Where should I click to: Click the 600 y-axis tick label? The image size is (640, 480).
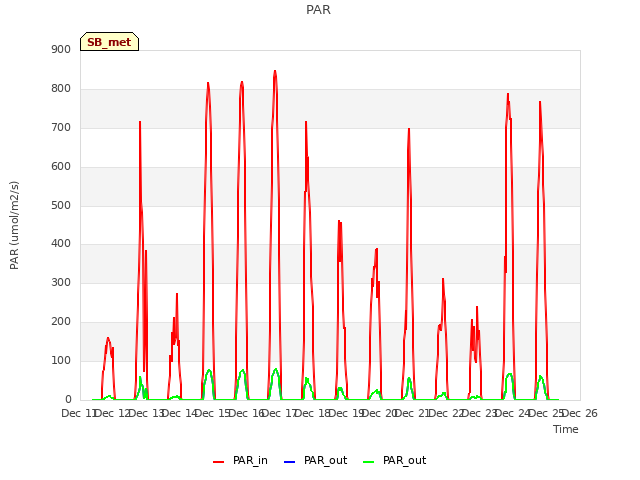[x=61, y=167]
